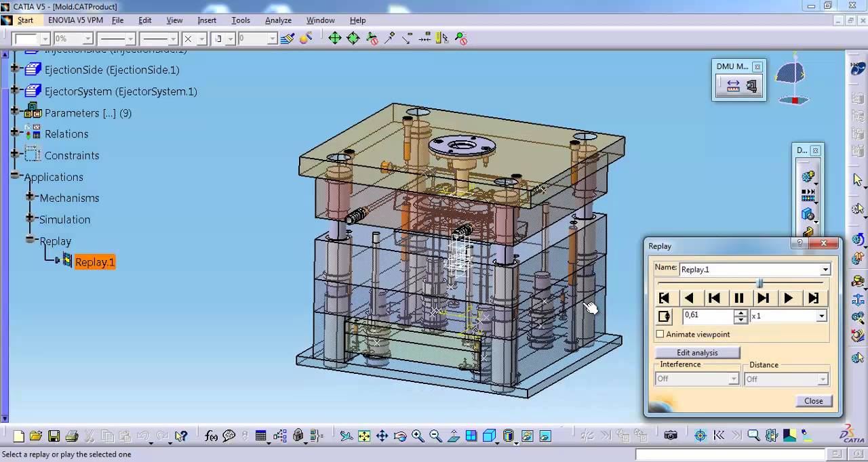
Task: Click the Measure Item icon in DMU panel
Action: click(751, 86)
